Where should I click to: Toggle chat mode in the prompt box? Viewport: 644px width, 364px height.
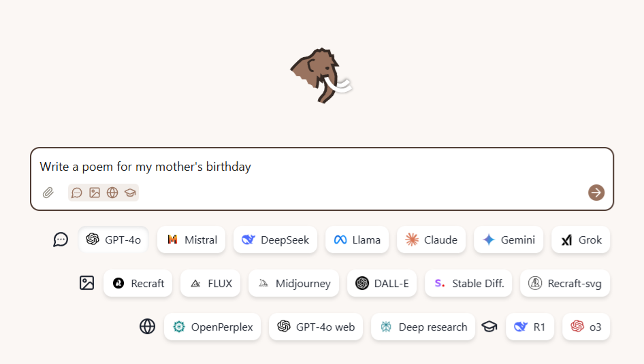coord(77,193)
